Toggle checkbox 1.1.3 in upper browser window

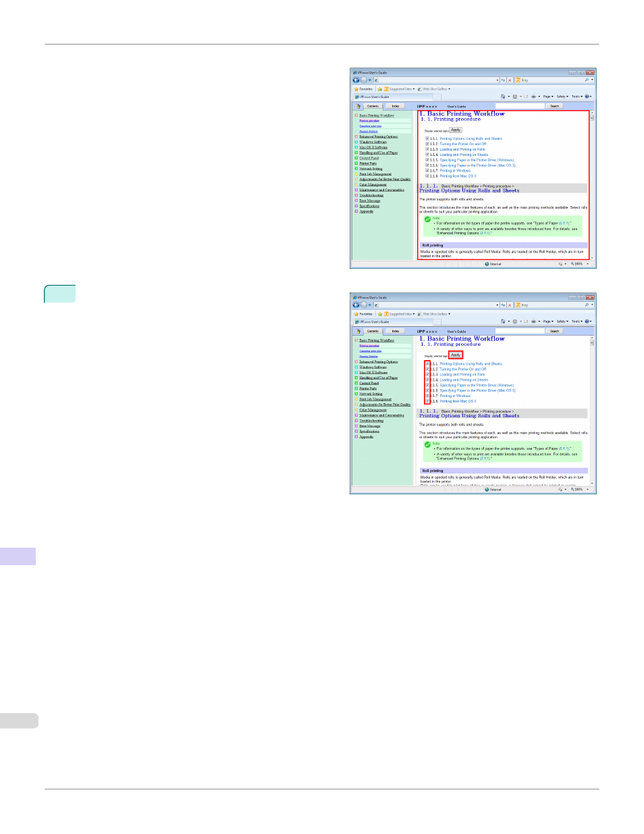(427, 149)
